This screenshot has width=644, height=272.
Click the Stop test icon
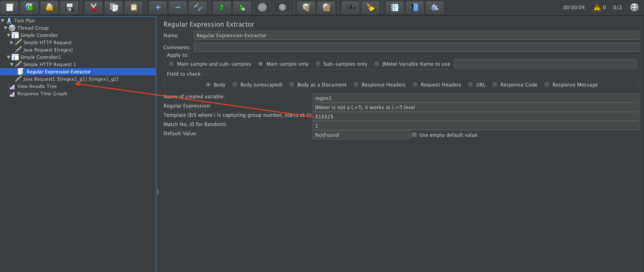pyautogui.click(x=262, y=7)
